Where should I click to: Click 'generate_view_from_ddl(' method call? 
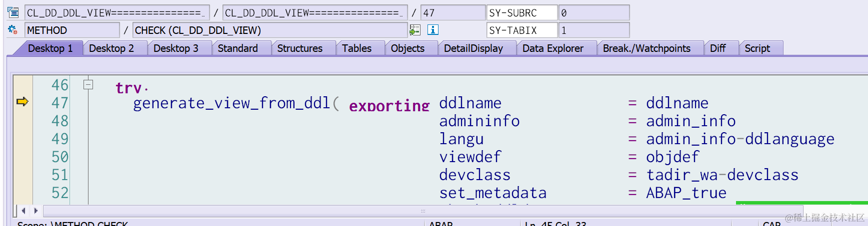pyautogui.click(x=236, y=103)
